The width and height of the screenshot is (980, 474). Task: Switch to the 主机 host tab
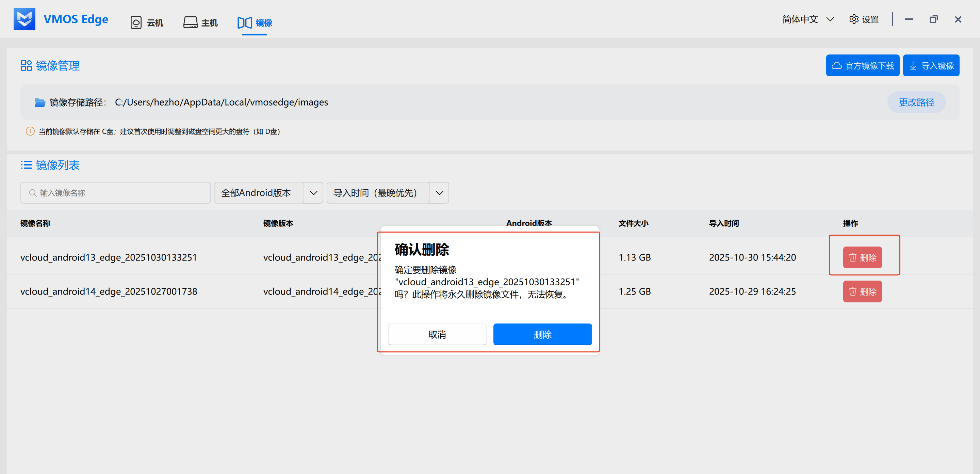point(200,22)
